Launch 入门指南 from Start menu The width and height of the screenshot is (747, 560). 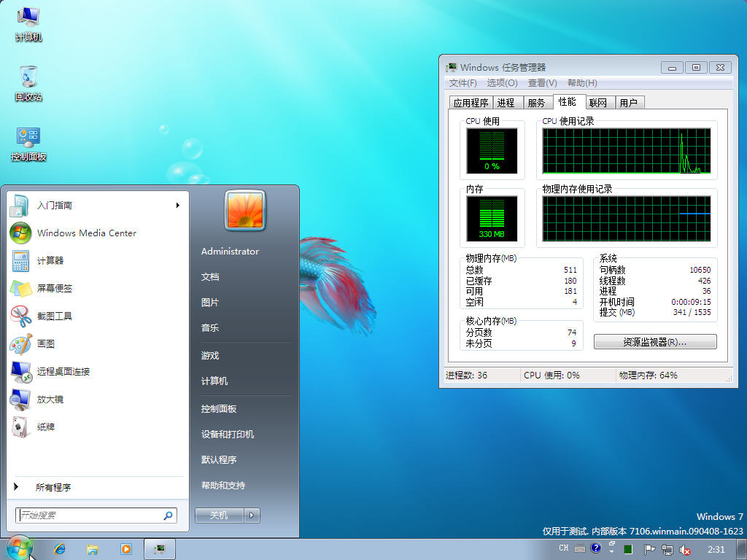(x=97, y=205)
